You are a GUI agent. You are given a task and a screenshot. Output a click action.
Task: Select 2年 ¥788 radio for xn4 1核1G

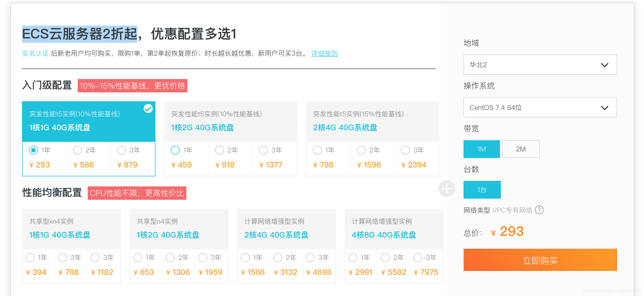coord(63,258)
